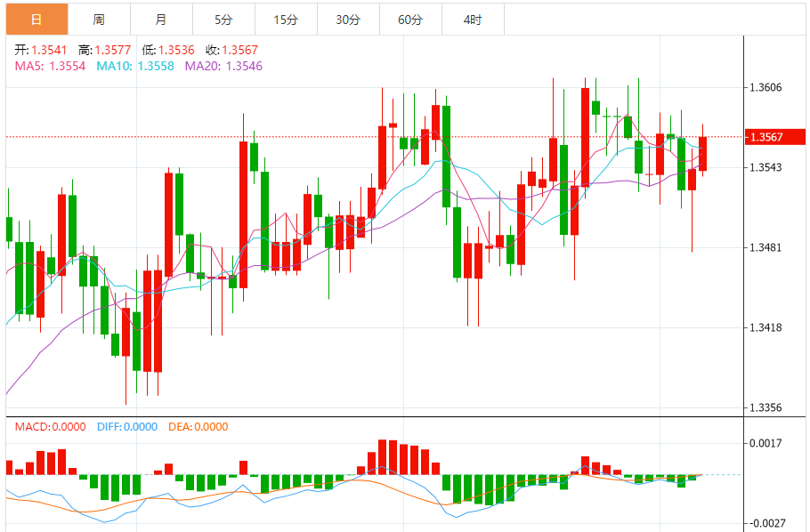810x532 pixels.
Task: Click the DIFF:0.0000 indicator label
Action: pos(127,427)
